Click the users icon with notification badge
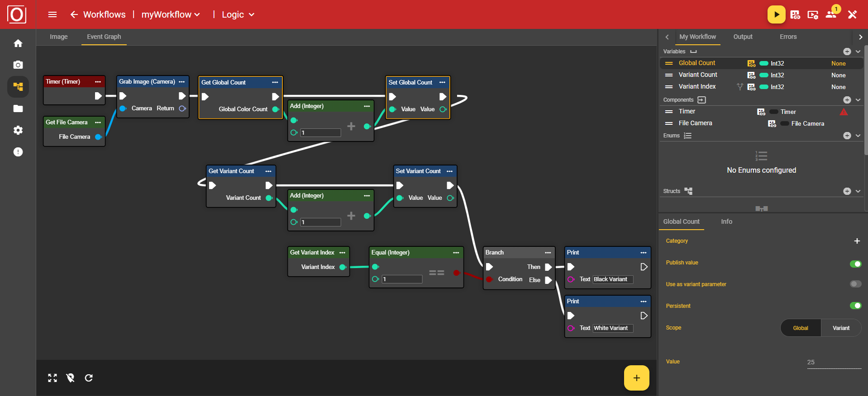Screen dimensions: 868x396 coord(831,14)
